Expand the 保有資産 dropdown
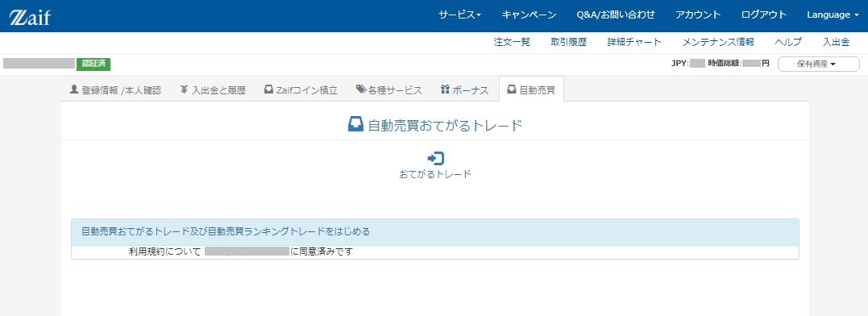This screenshot has height=316, width=868. [x=818, y=64]
